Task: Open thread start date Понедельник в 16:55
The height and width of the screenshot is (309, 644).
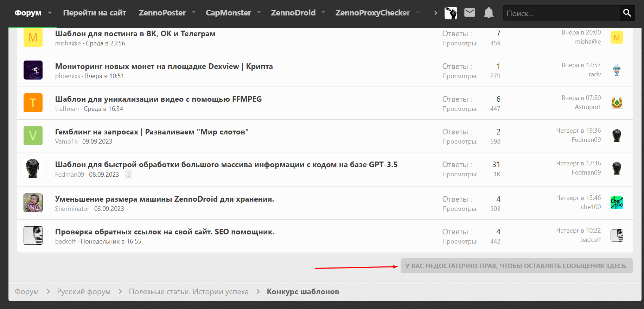Action: tap(111, 241)
